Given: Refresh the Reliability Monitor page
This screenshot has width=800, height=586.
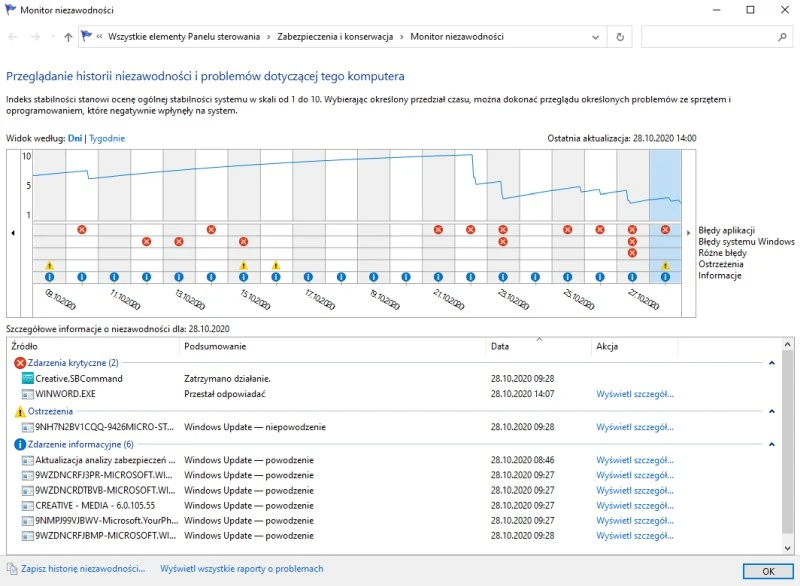Looking at the screenshot, I should point(621,37).
